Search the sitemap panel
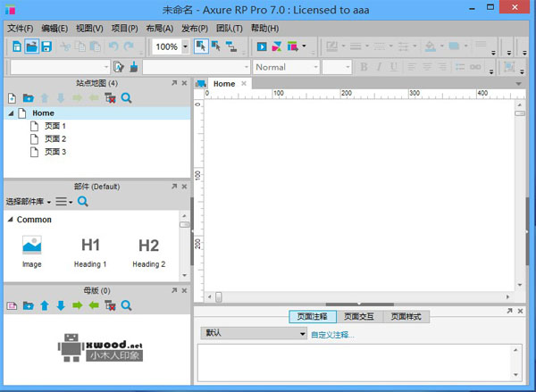Screen dimensions: 536x392 tap(126, 98)
